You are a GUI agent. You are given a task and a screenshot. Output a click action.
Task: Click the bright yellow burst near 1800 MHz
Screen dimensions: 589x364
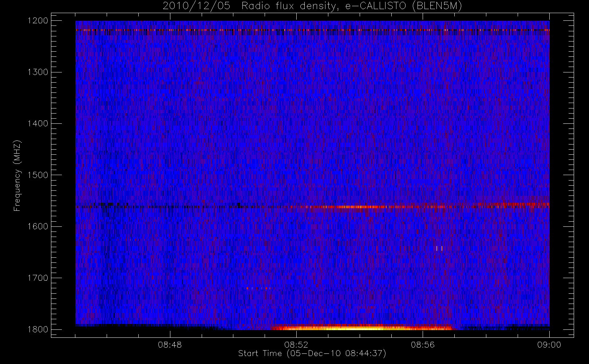click(362, 328)
